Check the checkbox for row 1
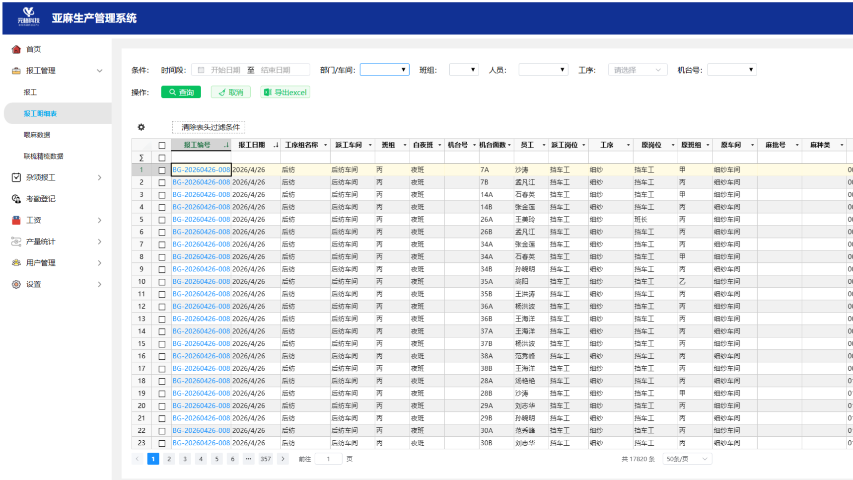This screenshot has height=480, width=853. [x=162, y=170]
